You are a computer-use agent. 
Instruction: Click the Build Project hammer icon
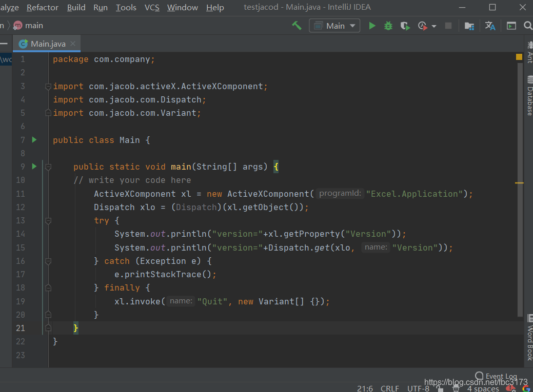tap(297, 26)
